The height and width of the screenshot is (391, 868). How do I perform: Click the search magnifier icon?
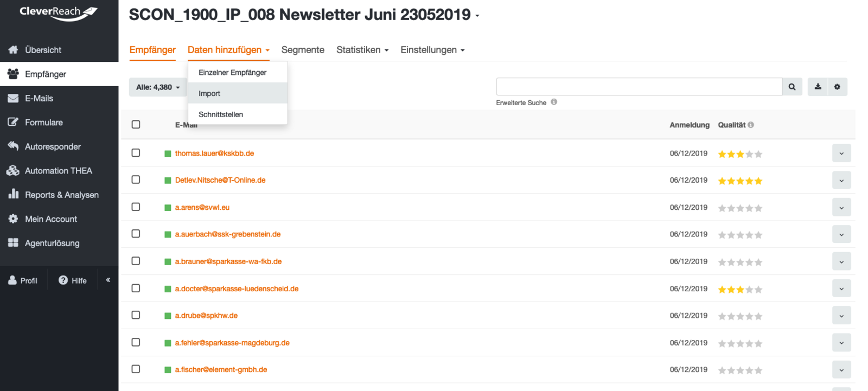tap(792, 87)
